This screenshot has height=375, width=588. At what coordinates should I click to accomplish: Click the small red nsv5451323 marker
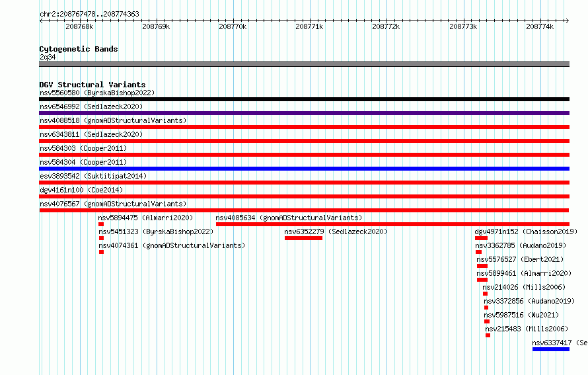coord(101,238)
